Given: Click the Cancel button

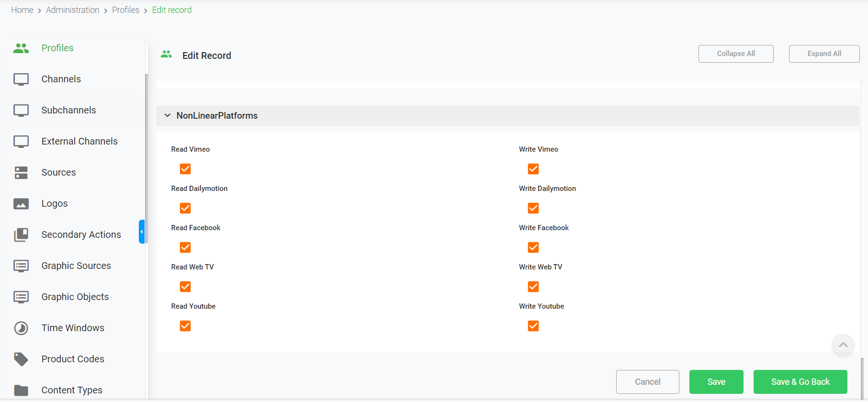Looking at the screenshot, I should click(x=648, y=382).
